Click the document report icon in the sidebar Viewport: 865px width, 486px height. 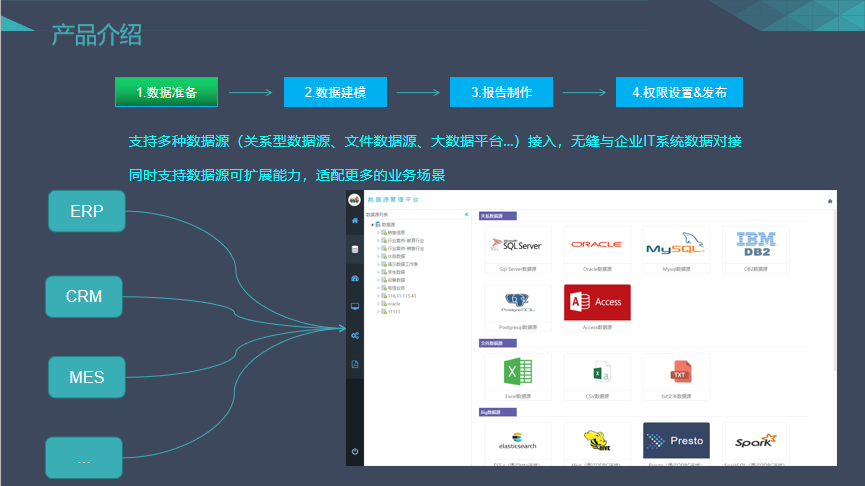pyautogui.click(x=355, y=364)
